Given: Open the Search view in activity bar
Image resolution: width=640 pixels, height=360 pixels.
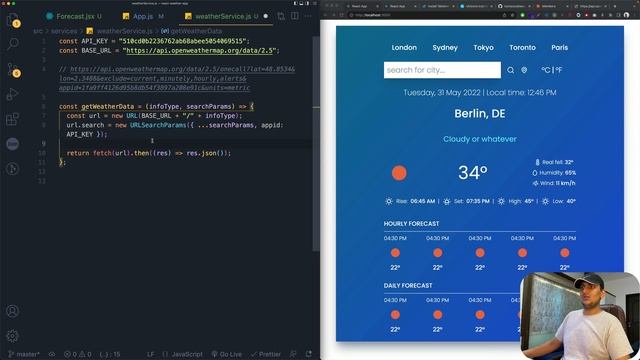Looking at the screenshot, I should coord(13,44).
